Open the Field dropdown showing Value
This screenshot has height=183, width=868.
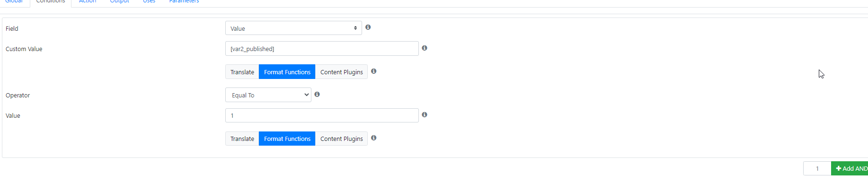tap(293, 28)
